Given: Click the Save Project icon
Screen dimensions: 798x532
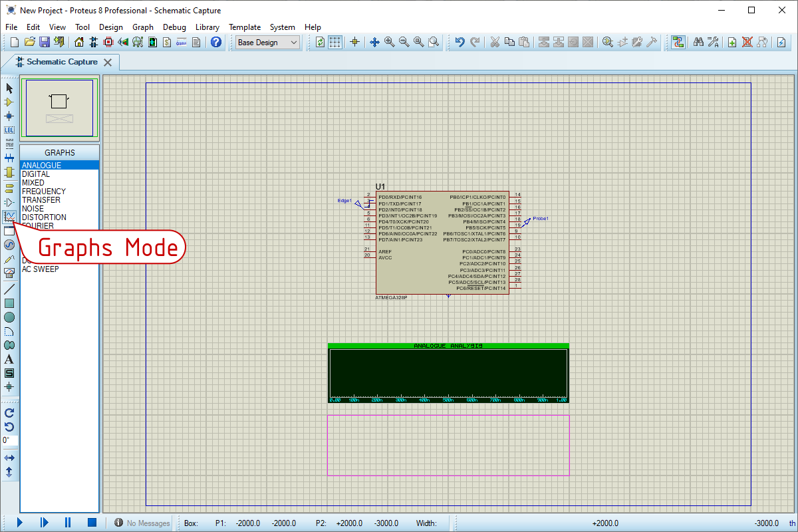Looking at the screenshot, I should (45, 42).
